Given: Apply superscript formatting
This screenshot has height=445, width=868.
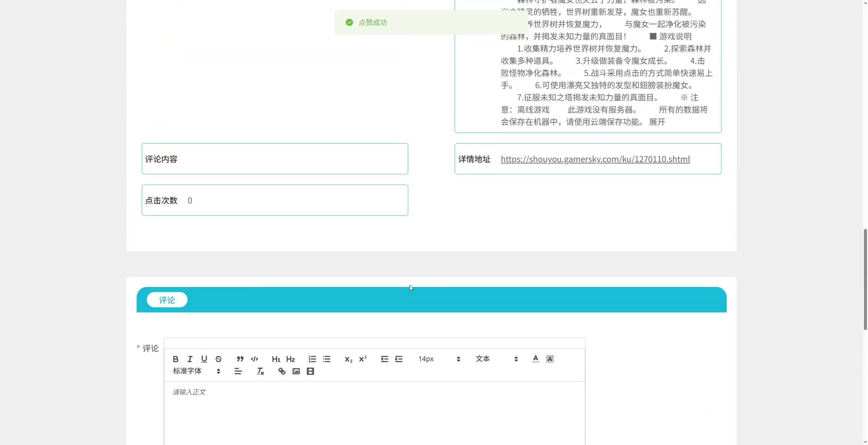Looking at the screenshot, I should pos(363,359).
